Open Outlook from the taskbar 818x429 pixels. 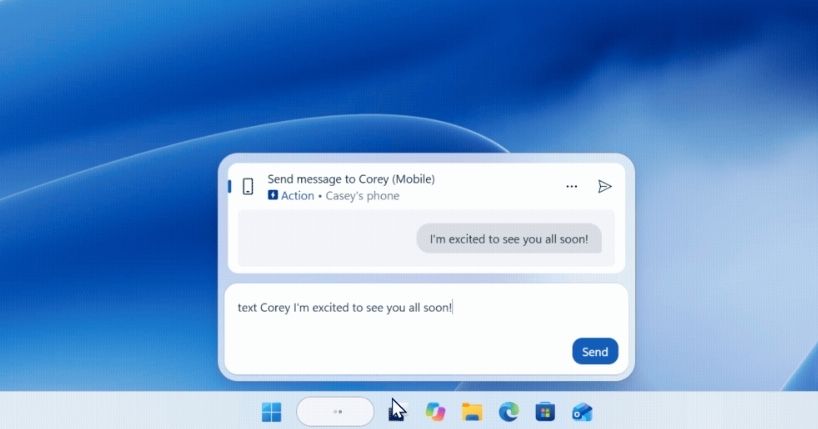[x=582, y=412]
